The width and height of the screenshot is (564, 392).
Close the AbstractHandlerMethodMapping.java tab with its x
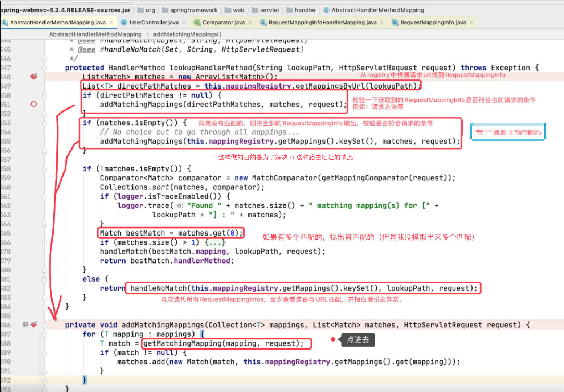click(x=111, y=23)
